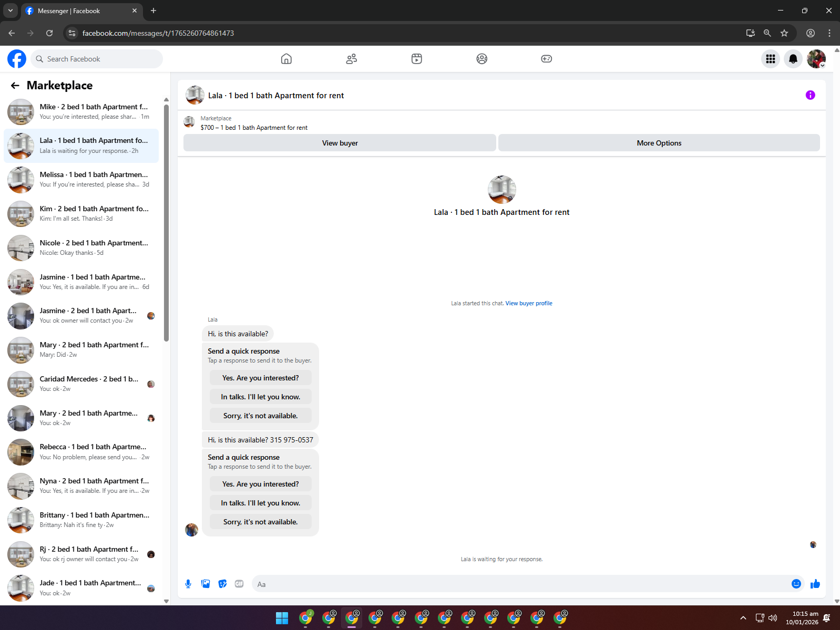840x630 pixels.
Task: Choose a sticker icon
Action: [x=223, y=584]
